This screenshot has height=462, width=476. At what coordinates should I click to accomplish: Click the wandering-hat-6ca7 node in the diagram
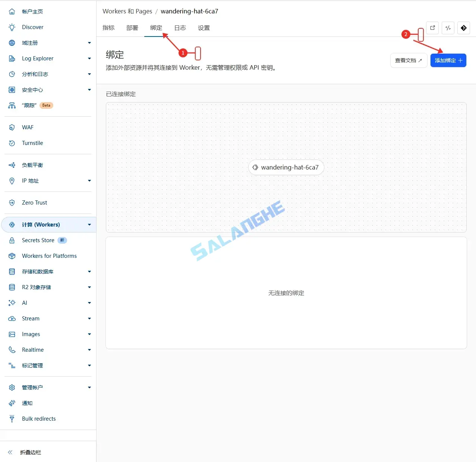(286, 167)
